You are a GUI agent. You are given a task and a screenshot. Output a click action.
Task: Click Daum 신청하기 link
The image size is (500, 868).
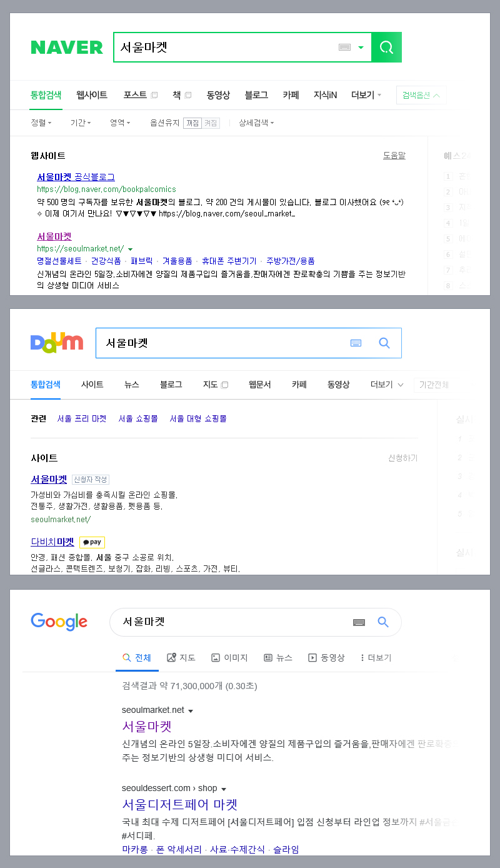(x=402, y=458)
